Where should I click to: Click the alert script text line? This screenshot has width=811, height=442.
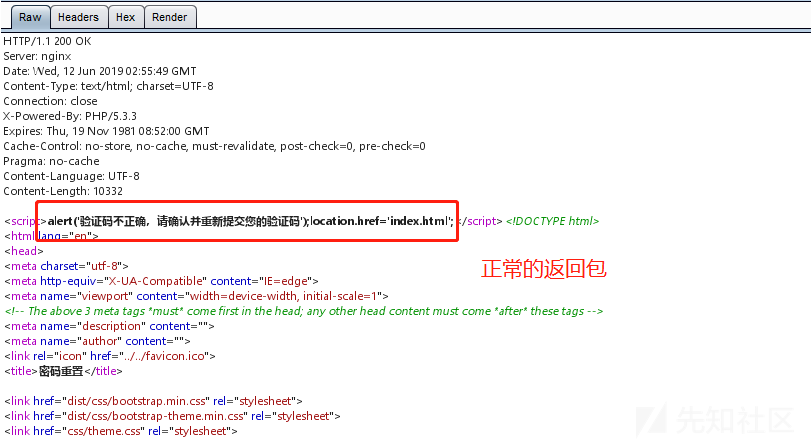(250, 221)
